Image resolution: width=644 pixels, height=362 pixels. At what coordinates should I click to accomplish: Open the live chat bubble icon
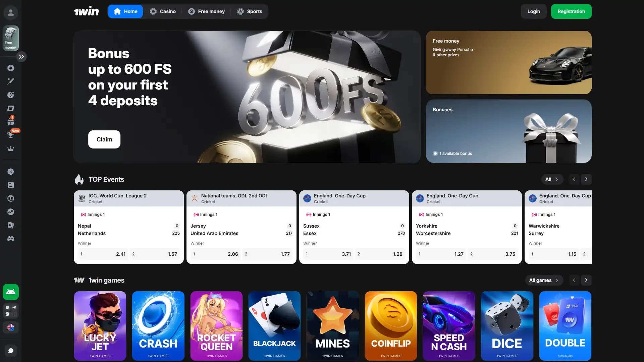click(11, 351)
